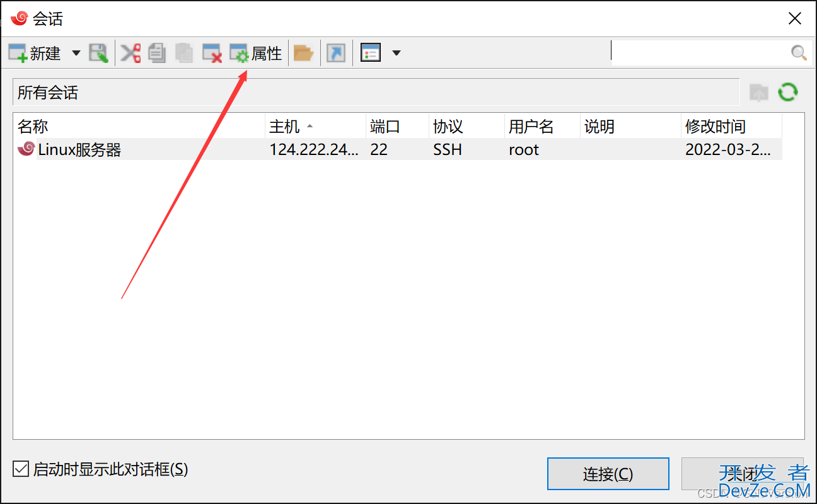Click the 所有会话 path bar
The image size is (817, 504).
pyautogui.click(x=376, y=93)
